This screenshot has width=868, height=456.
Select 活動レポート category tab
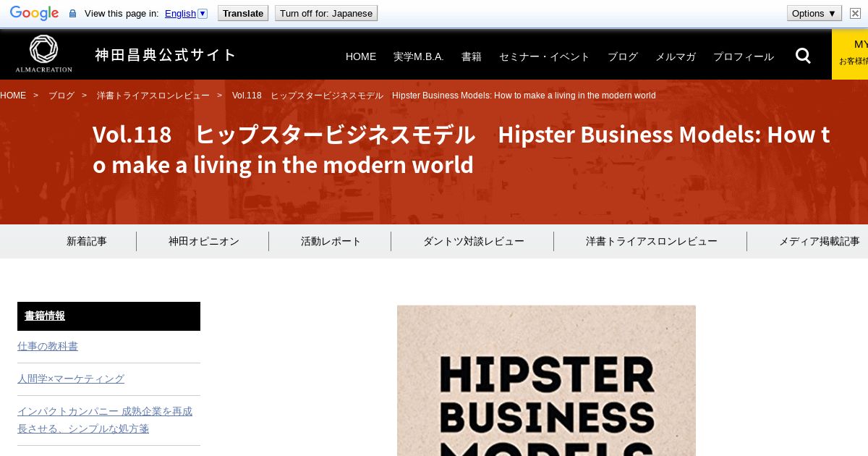(x=331, y=241)
